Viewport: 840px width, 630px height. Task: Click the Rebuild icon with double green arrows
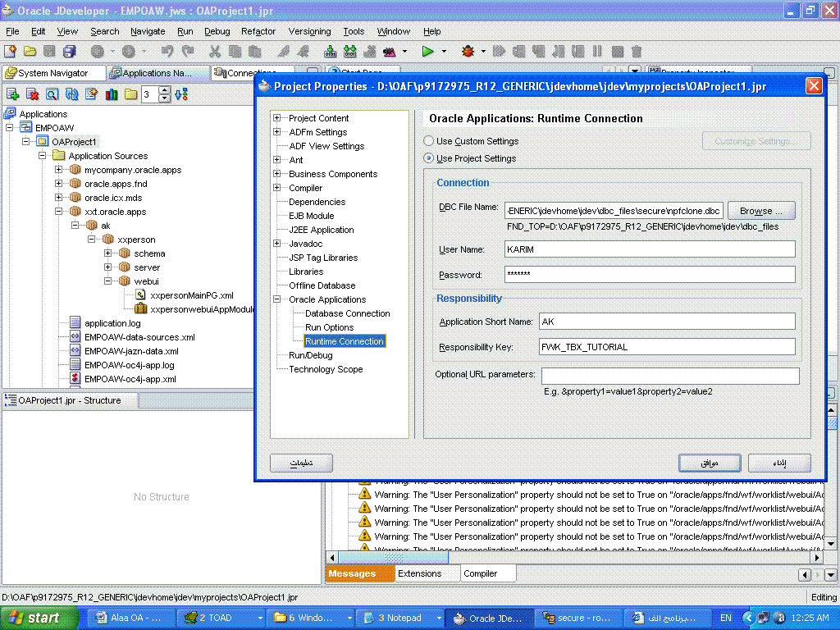(x=349, y=52)
